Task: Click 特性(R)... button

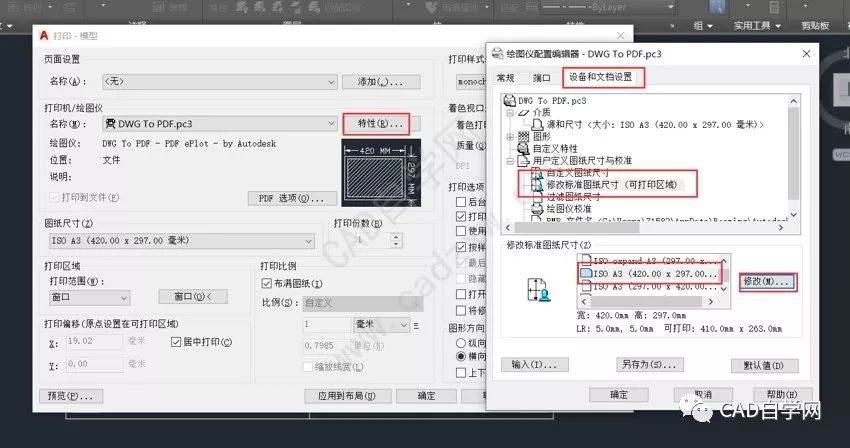Action: click(x=376, y=124)
